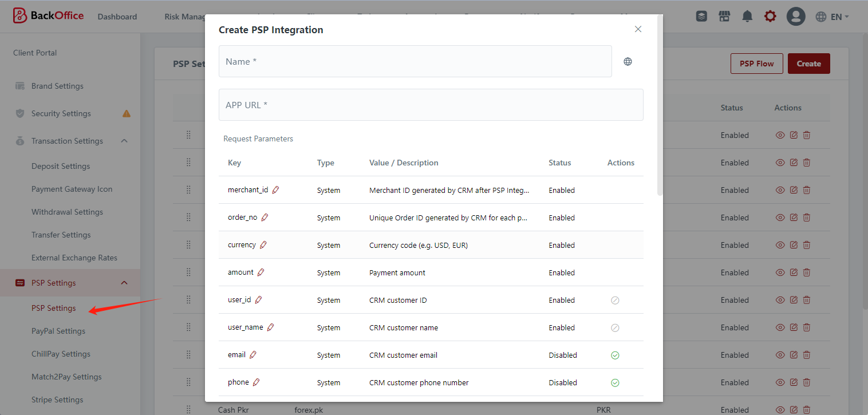Edit the phone key pencil icon
868x415 pixels.
click(256, 382)
